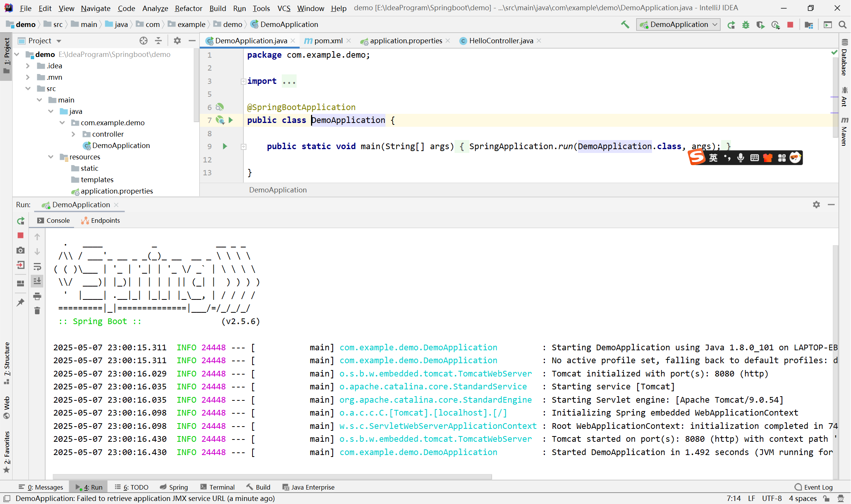This screenshot has height=504, width=851.
Task: Click the Rerun DemoApplication icon in Run panel
Action: point(21,221)
